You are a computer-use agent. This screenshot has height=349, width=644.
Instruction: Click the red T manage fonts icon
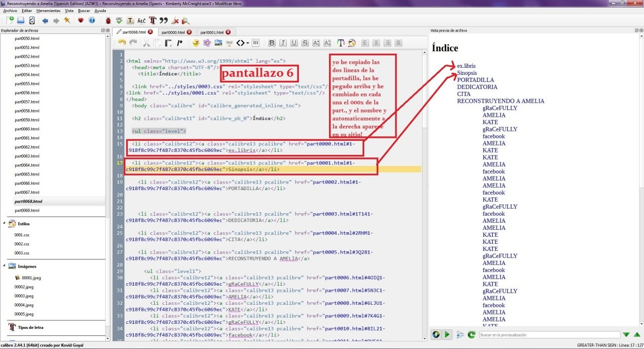pos(152,21)
